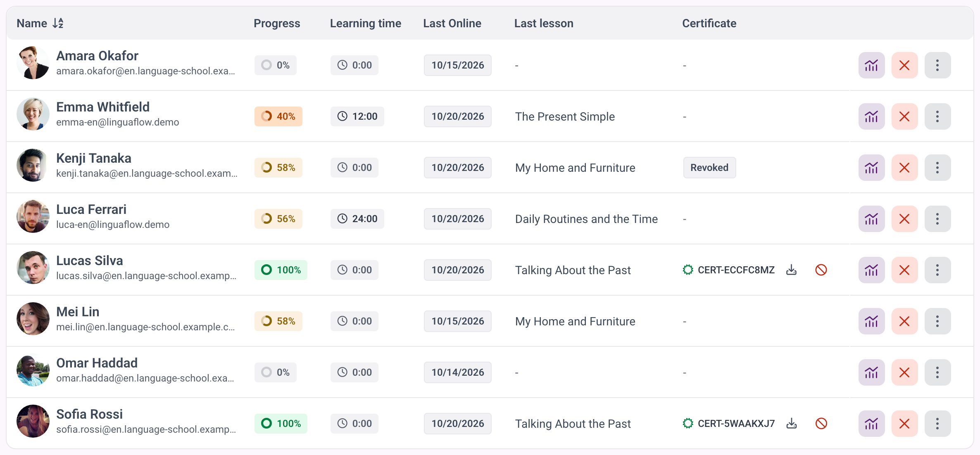This screenshot has height=455, width=980.
Task: Remove Sofia Rossi with the X button
Action: click(904, 424)
